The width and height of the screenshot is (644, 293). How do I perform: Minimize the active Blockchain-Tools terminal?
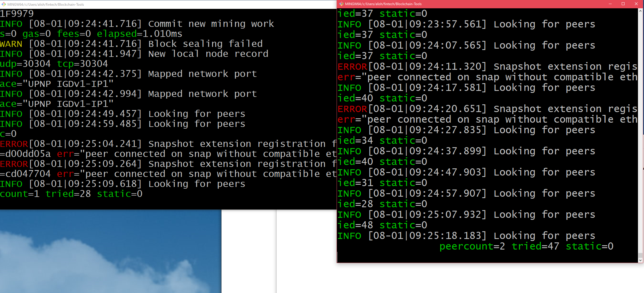point(610,4)
